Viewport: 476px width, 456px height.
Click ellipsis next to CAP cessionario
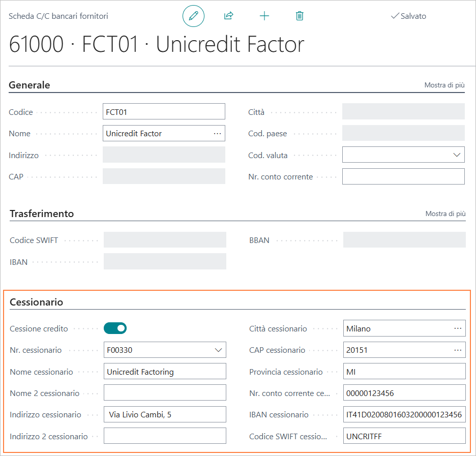click(x=458, y=350)
